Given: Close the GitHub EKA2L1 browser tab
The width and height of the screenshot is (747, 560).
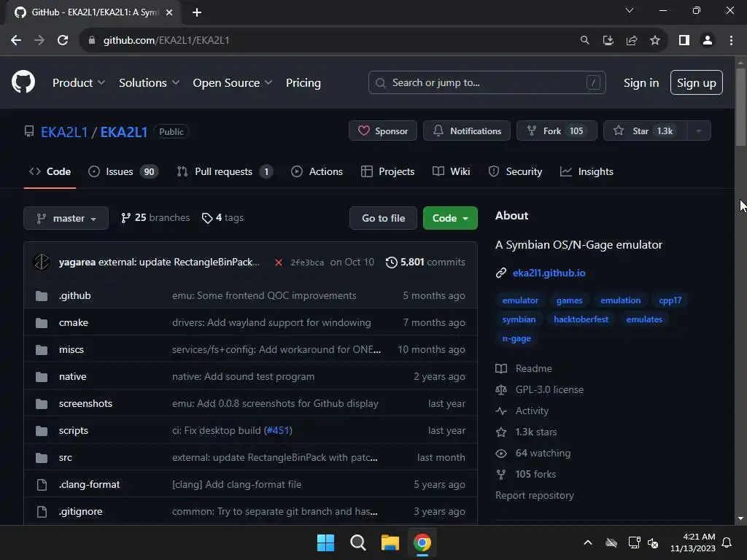Looking at the screenshot, I should click(x=169, y=12).
